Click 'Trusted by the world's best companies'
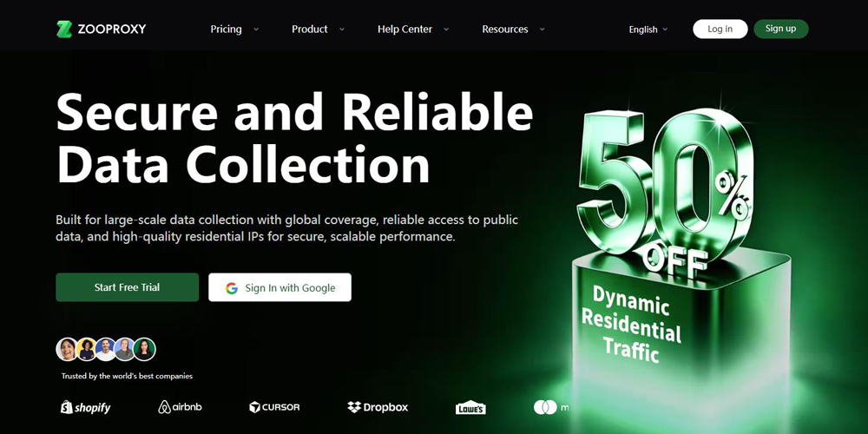The image size is (868, 434). (x=127, y=376)
